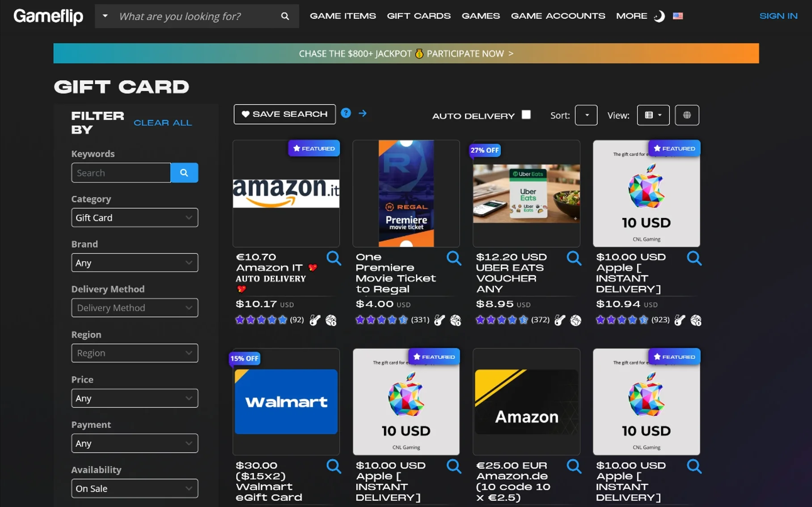Quick view the Walmart eGift Card listing
The width and height of the screenshot is (812, 507).
click(334, 467)
